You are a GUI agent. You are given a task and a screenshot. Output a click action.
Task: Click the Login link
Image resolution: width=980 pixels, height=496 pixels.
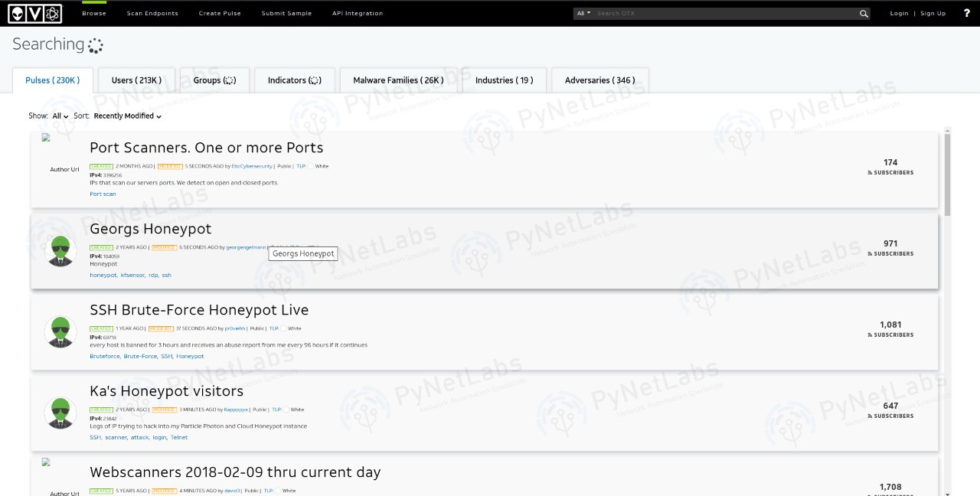point(899,13)
